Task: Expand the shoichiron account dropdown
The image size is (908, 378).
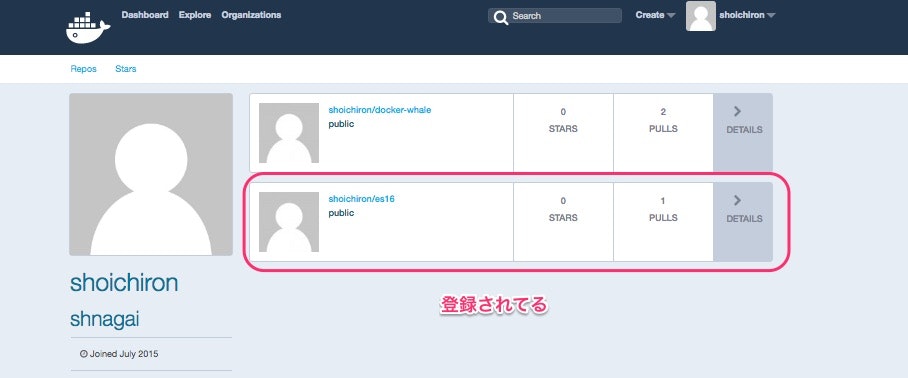Action: (x=747, y=15)
